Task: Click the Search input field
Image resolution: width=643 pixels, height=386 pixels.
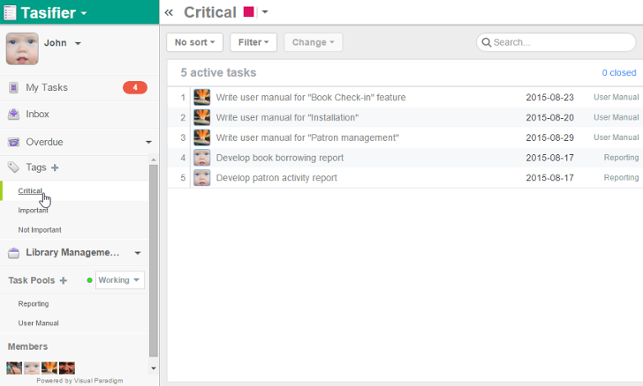Action: (556, 42)
